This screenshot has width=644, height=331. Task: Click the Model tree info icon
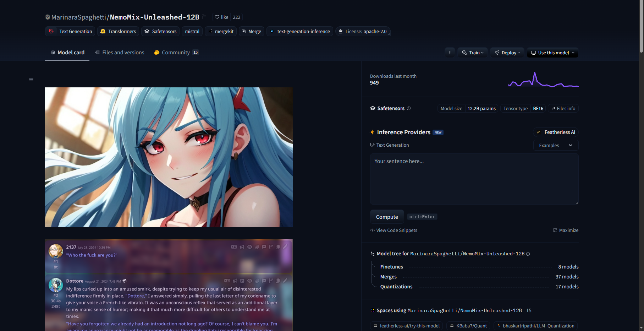pos(528,254)
